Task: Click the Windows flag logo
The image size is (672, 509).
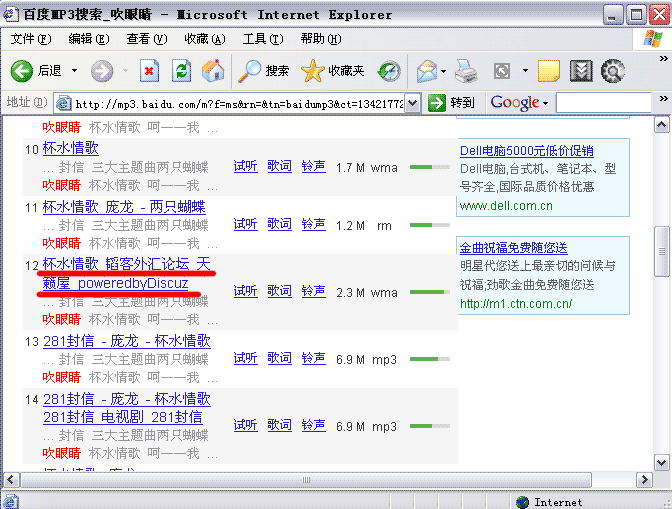Action: tap(652, 39)
